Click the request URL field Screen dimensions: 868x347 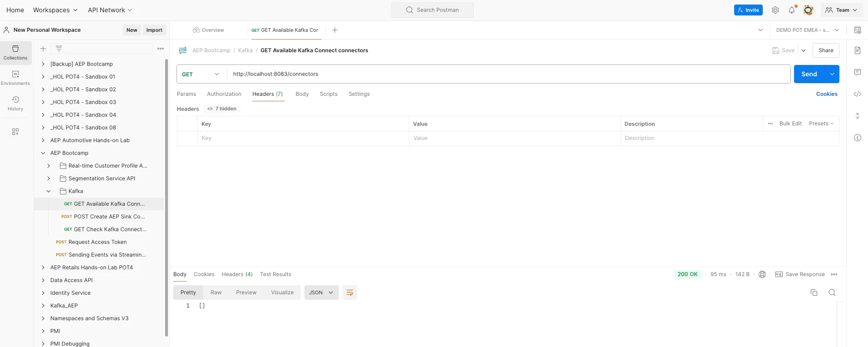pos(508,74)
